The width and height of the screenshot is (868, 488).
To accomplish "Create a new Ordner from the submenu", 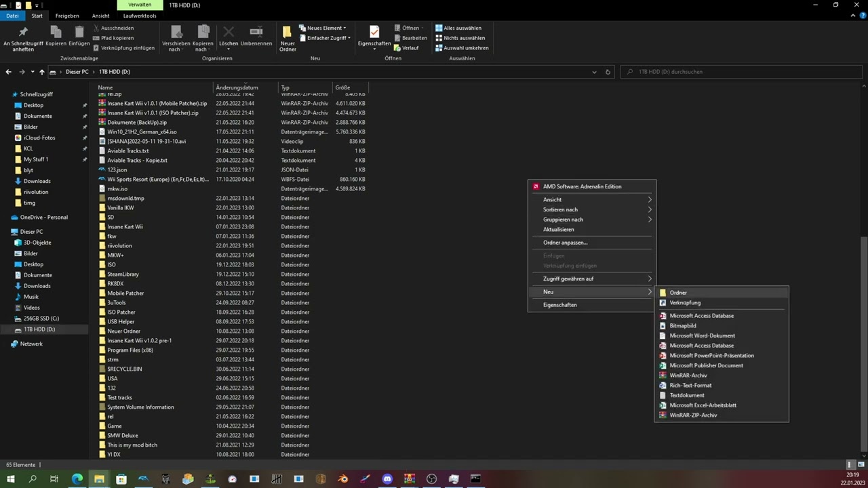I will tap(722, 293).
